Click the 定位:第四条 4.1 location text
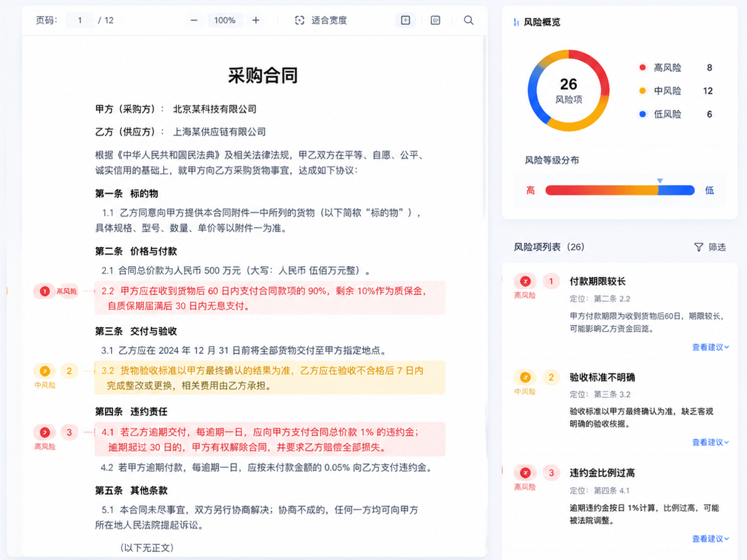Screen dimensions: 747x560 600,490
